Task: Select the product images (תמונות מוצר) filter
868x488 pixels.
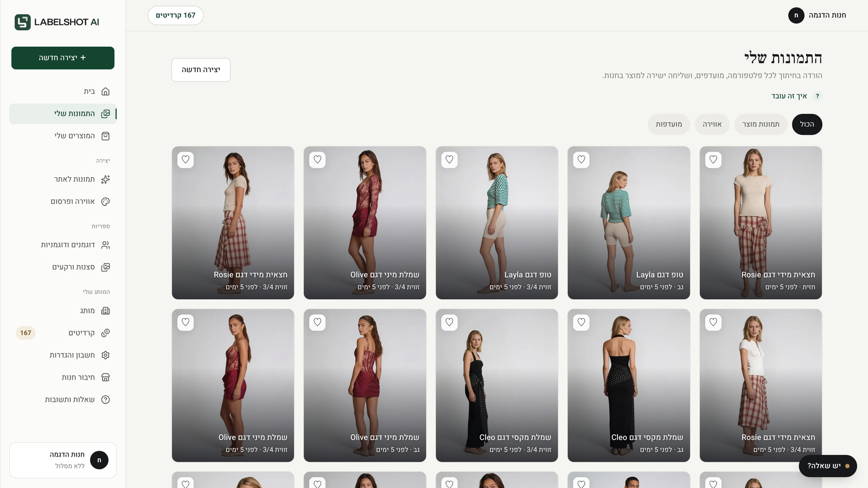Action: (x=761, y=124)
